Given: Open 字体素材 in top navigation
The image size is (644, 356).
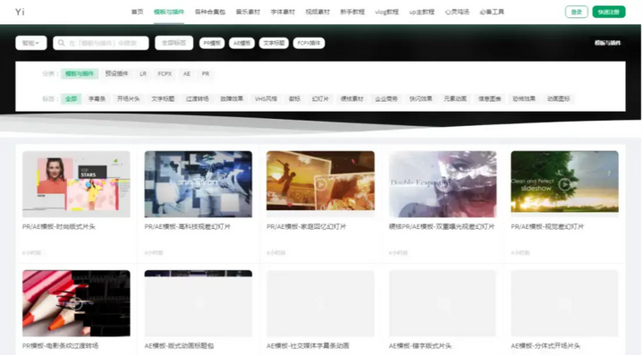Looking at the screenshot, I should 283,12.
